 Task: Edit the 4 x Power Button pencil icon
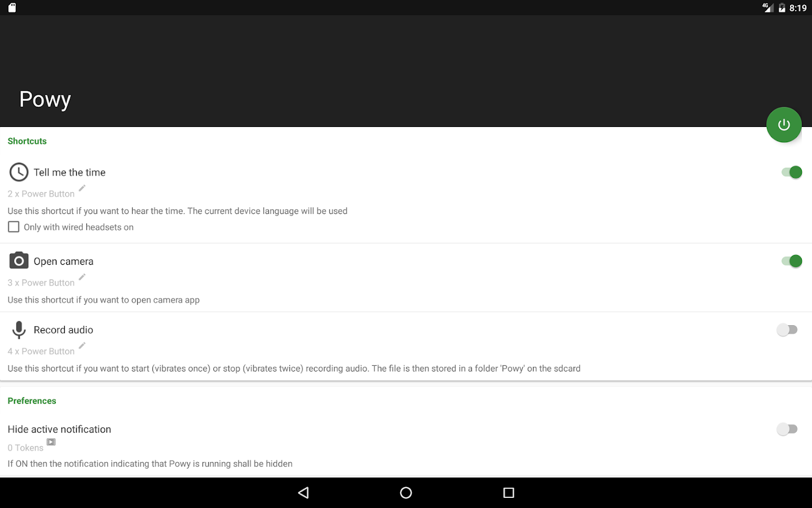click(x=82, y=345)
